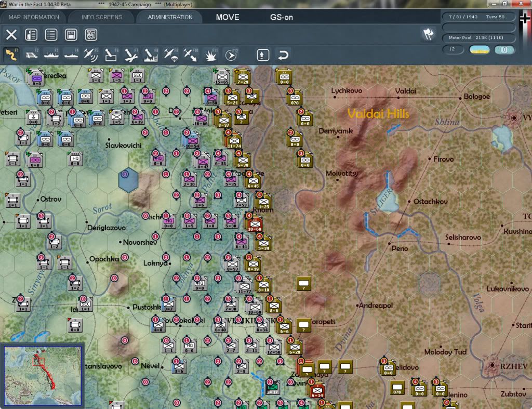532x409 pixels.
Task: Open the ADMINISTRATION tab
Action: [x=170, y=17]
